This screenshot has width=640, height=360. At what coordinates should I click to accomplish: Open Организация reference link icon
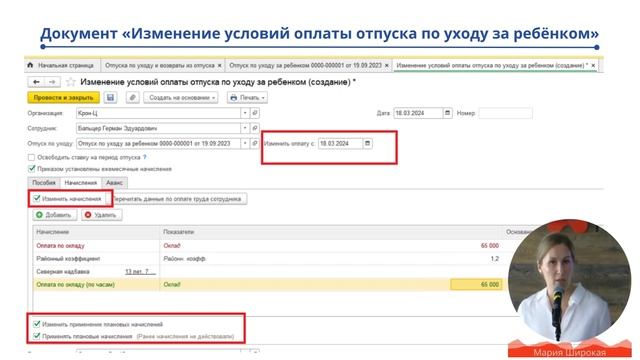255,113
